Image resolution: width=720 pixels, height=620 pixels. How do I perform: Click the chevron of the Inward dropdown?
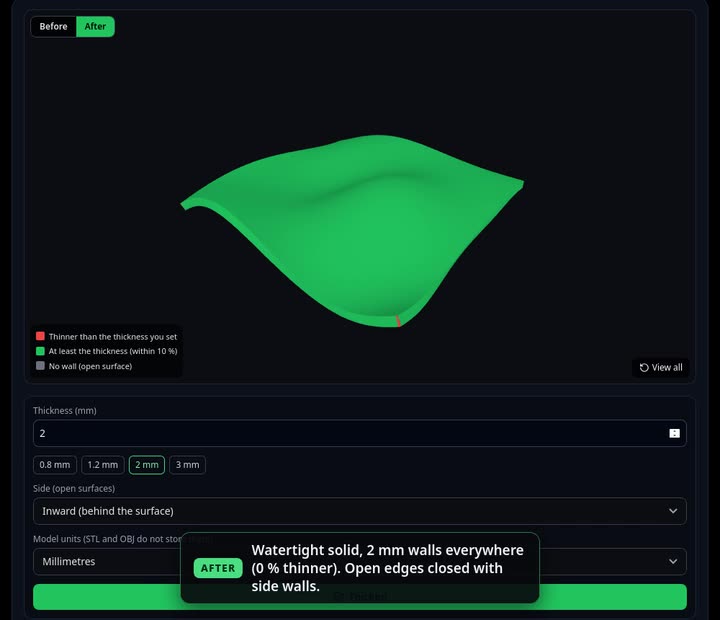coord(673,511)
